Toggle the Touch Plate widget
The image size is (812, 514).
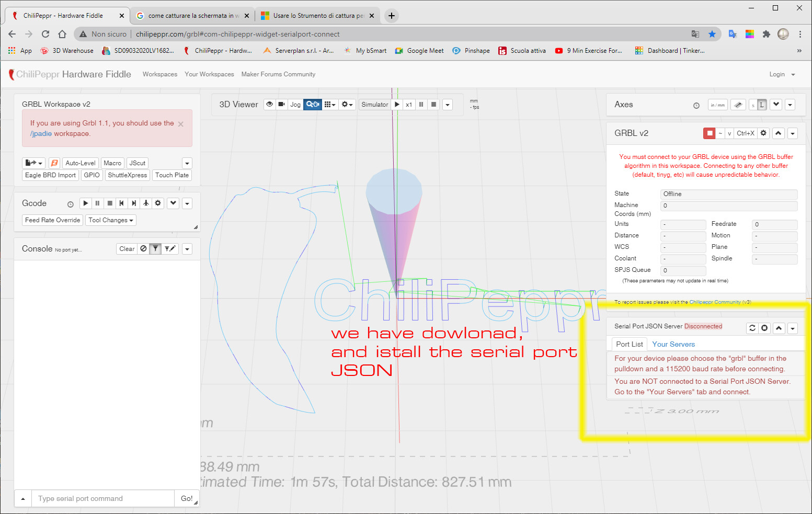click(x=172, y=175)
